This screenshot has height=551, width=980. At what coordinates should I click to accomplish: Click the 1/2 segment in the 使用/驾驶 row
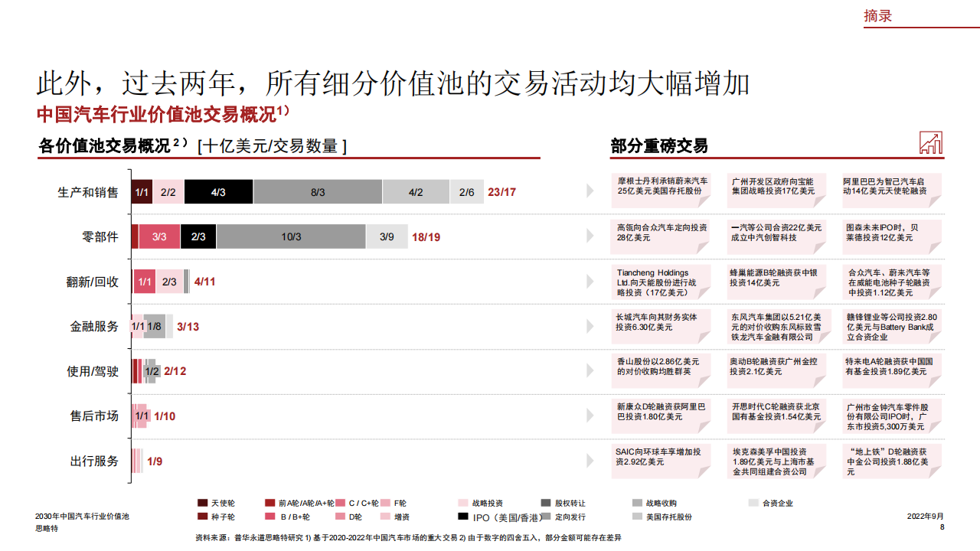click(152, 371)
